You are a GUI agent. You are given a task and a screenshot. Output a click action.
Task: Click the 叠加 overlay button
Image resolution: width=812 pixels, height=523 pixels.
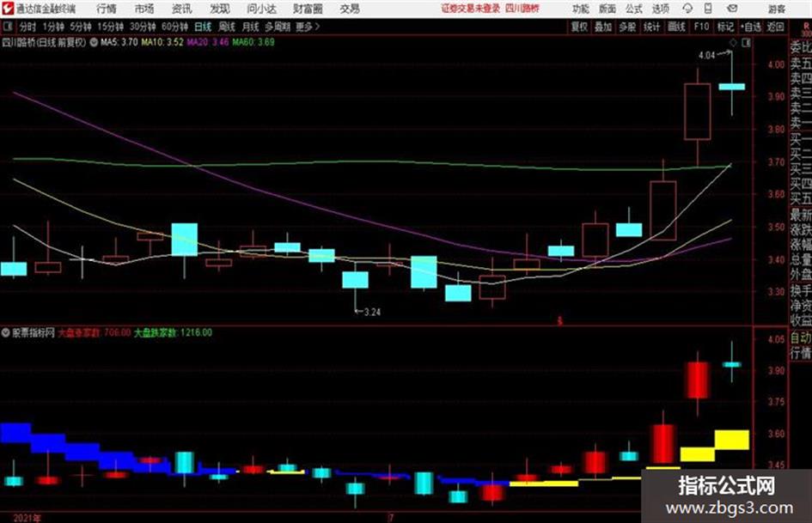click(x=603, y=27)
